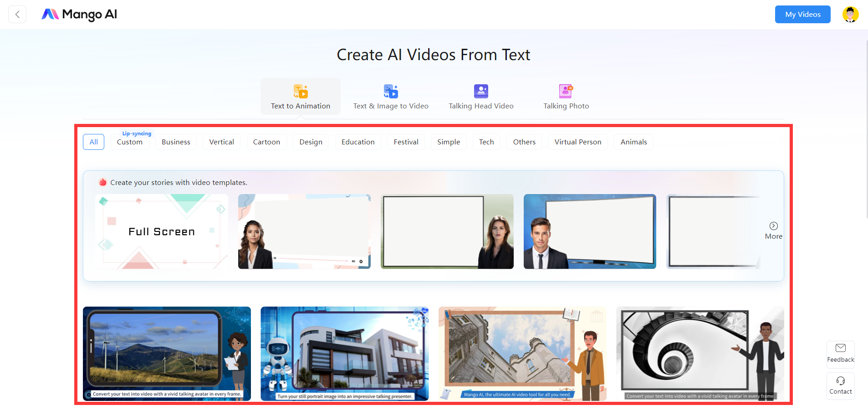This screenshot has height=410, width=868.
Task: Select the Talking Photo icon
Action: (566, 92)
